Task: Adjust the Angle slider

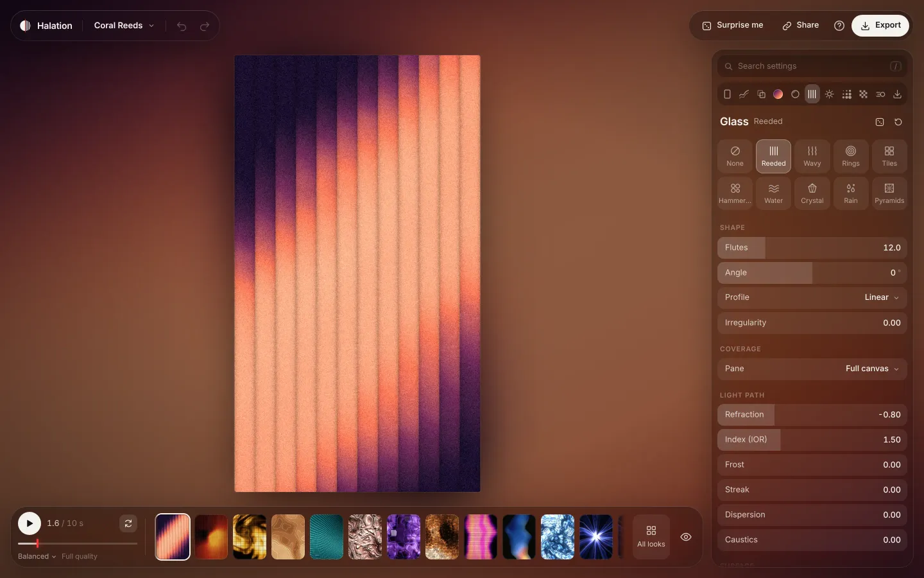Action: pyautogui.click(x=812, y=273)
